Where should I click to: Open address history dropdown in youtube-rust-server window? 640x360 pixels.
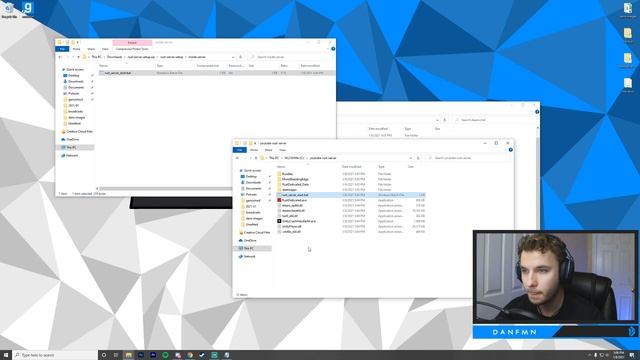click(x=410, y=158)
